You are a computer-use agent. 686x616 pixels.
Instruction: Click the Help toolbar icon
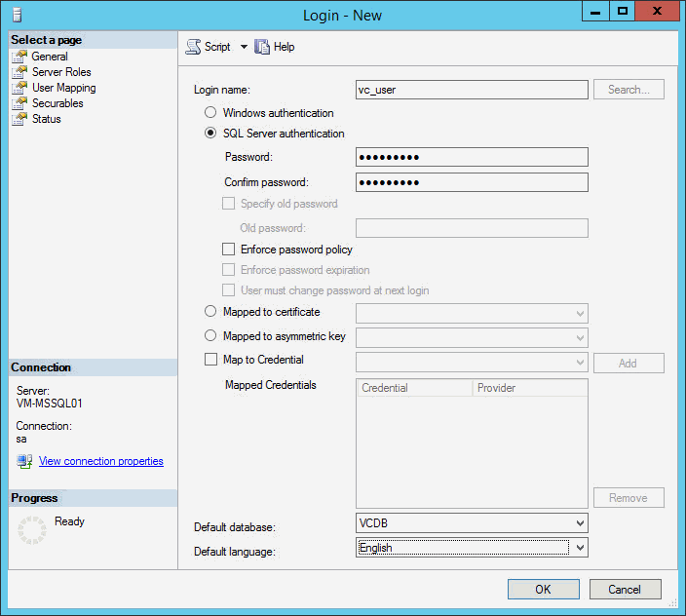pyautogui.click(x=262, y=47)
